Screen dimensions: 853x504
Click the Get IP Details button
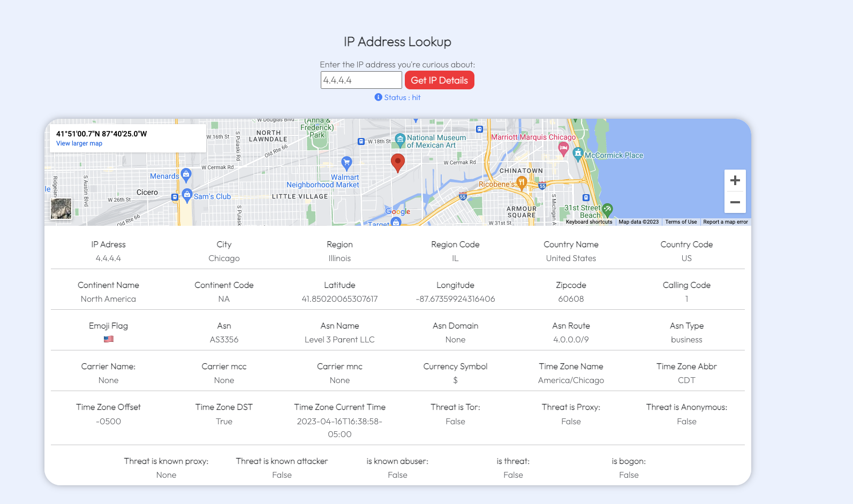(x=439, y=80)
